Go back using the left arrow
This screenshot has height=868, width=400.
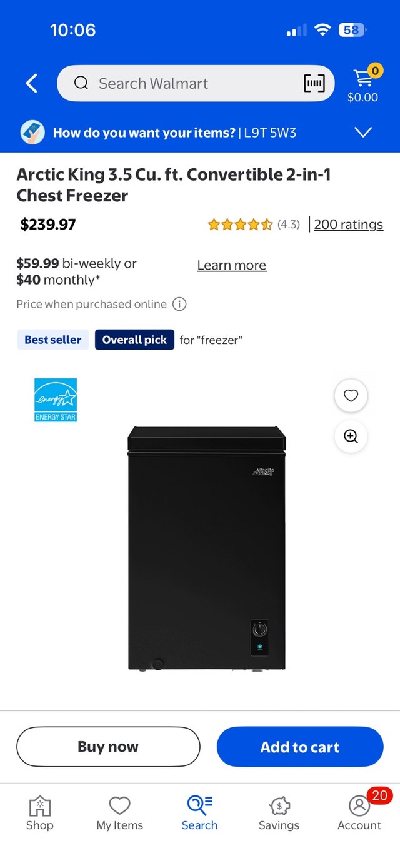[31, 83]
